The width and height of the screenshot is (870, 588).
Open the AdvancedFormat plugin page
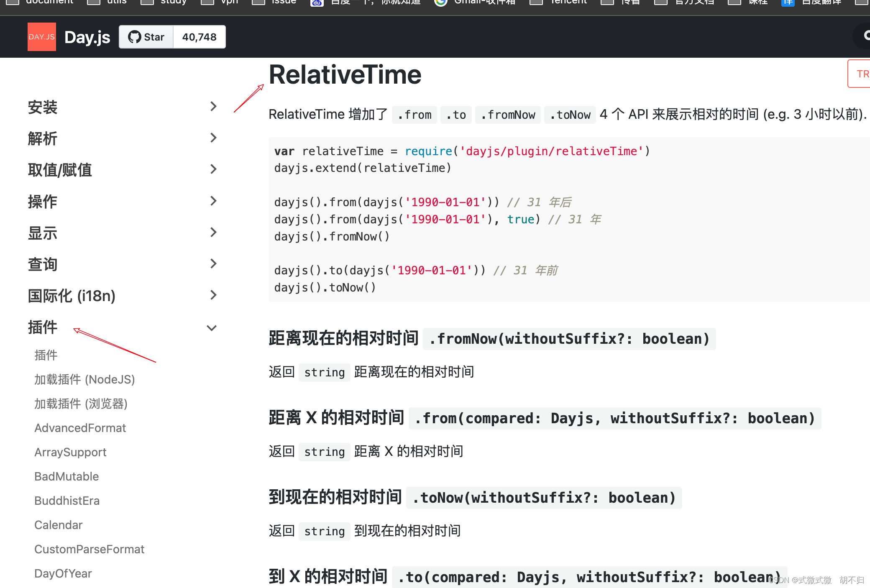pyautogui.click(x=80, y=428)
